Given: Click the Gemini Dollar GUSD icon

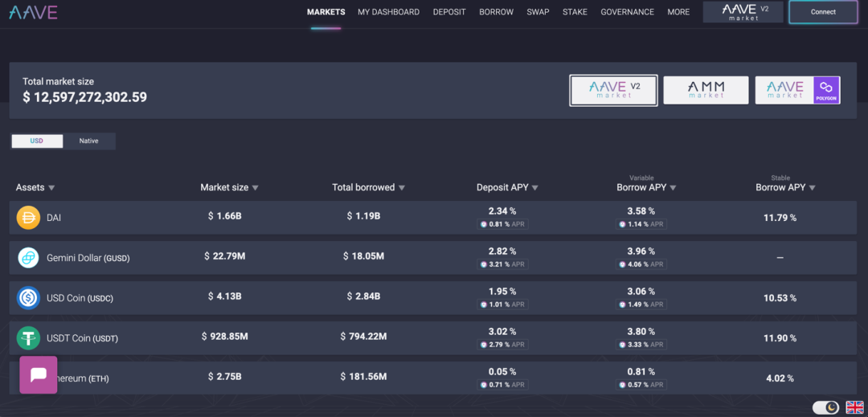Looking at the screenshot, I should point(28,258).
